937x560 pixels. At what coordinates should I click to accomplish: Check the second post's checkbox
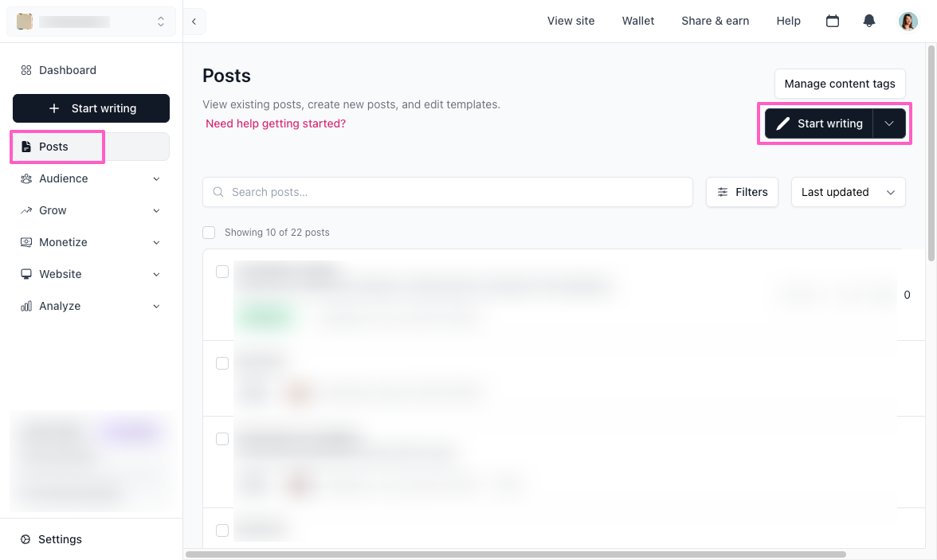pos(222,363)
